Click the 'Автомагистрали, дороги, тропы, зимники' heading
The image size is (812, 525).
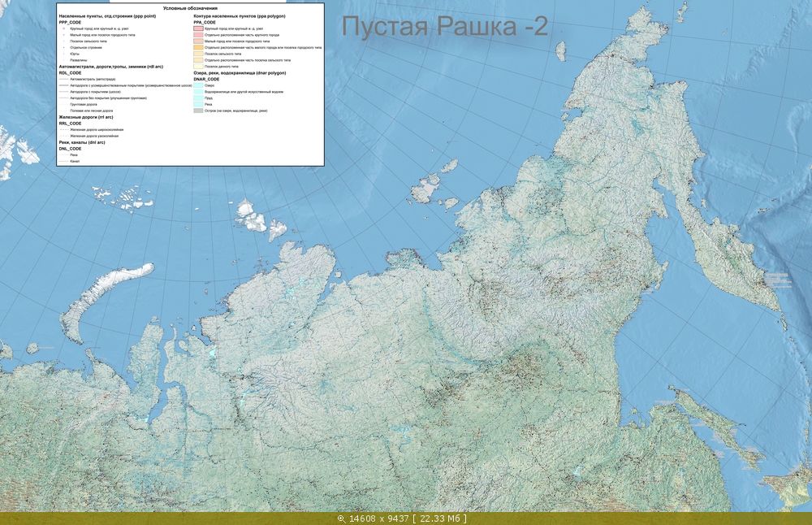(x=111, y=67)
